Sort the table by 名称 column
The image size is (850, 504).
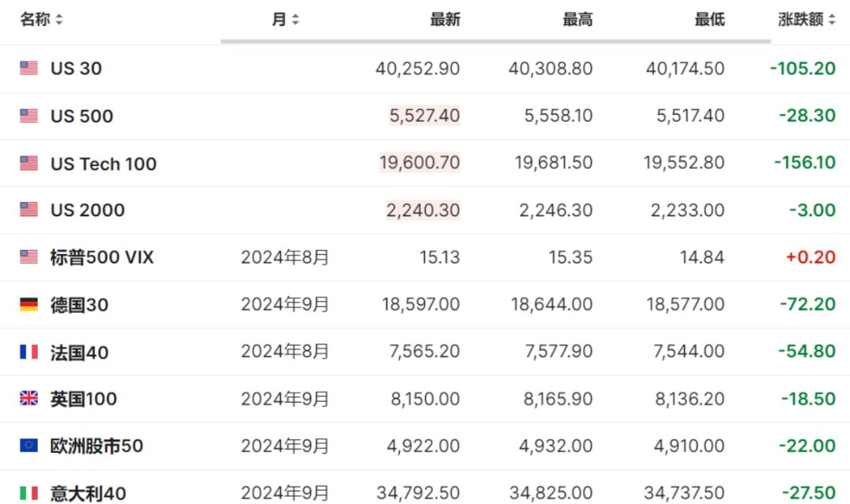[42, 20]
